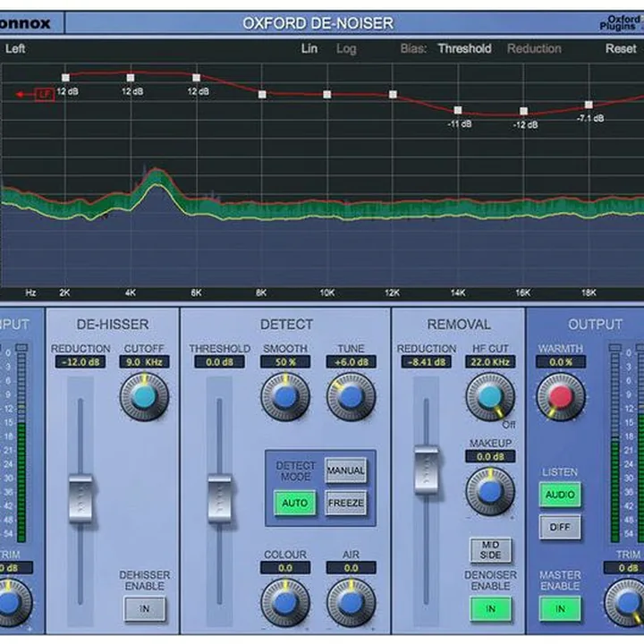Listen to AUDIO output
Screen dimensions: 644x644
point(560,495)
